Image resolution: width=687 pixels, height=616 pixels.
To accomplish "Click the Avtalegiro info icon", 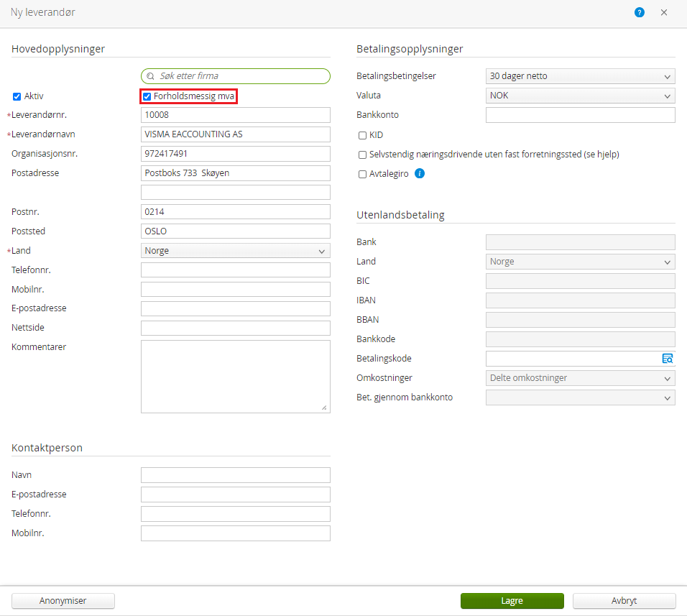I will (419, 173).
